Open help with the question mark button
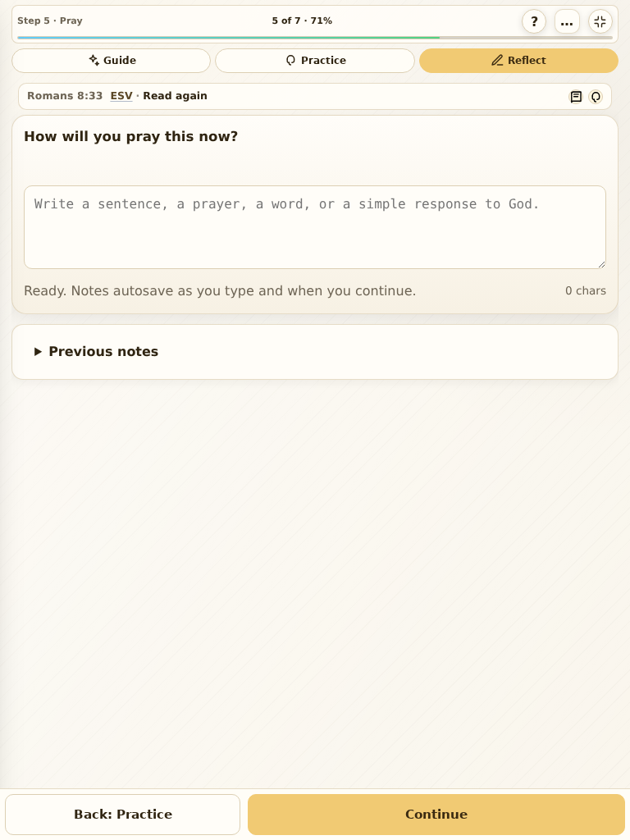The width and height of the screenshot is (630, 840). pyautogui.click(x=533, y=22)
